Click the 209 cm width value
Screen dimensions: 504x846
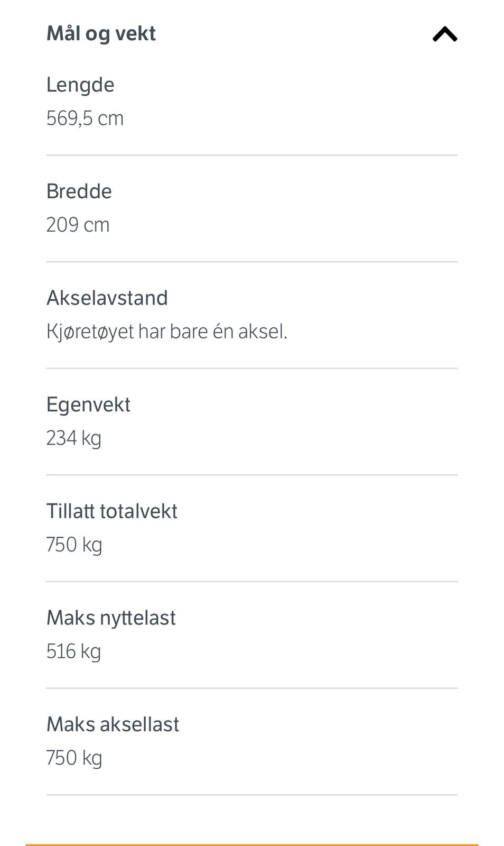[78, 225]
